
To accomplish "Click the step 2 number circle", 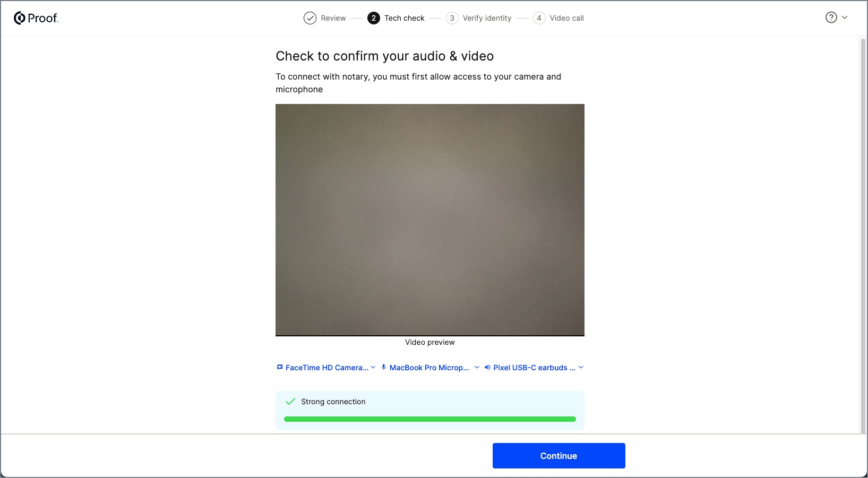I will (374, 18).
